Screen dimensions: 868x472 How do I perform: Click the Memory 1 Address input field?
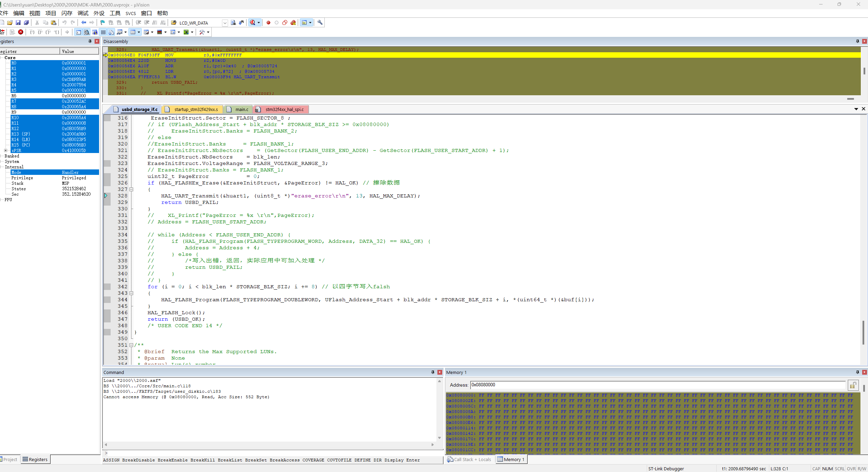(658, 385)
